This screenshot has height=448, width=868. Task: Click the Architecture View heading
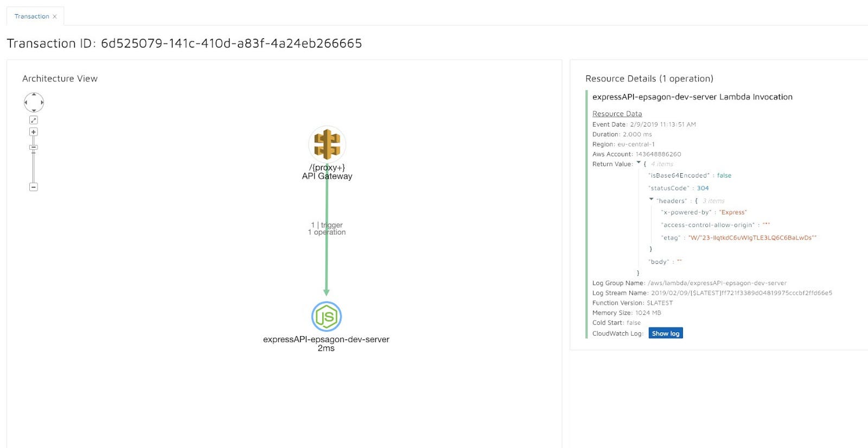(x=60, y=79)
